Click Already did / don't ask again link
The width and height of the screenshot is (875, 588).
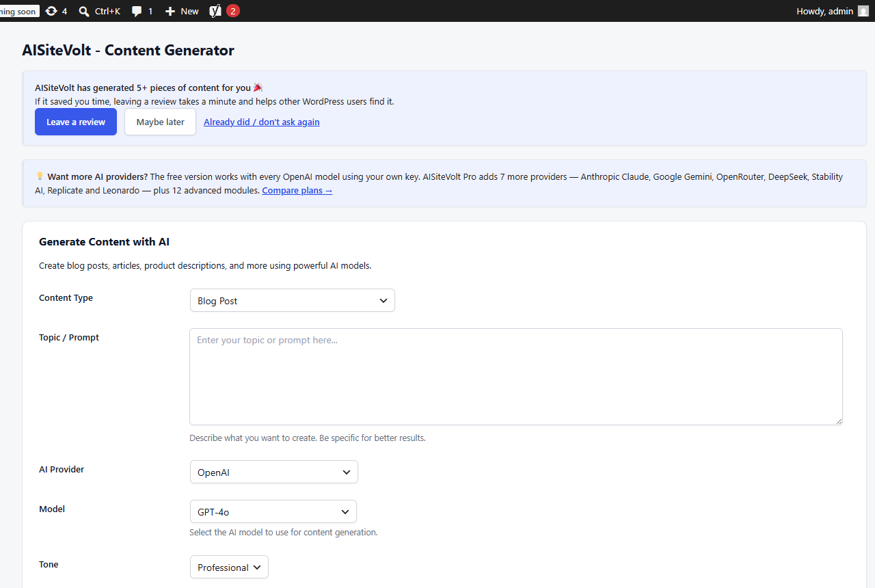tap(262, 122)
